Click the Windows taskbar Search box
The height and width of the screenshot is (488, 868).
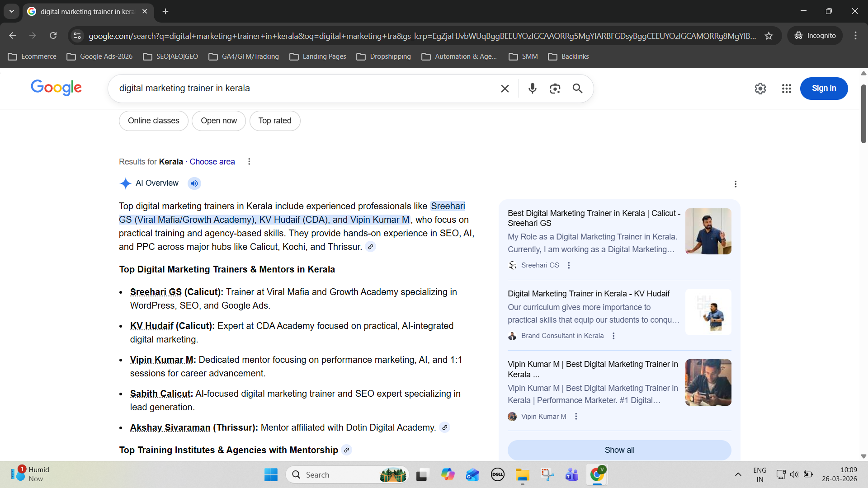[x=347, y=475]
